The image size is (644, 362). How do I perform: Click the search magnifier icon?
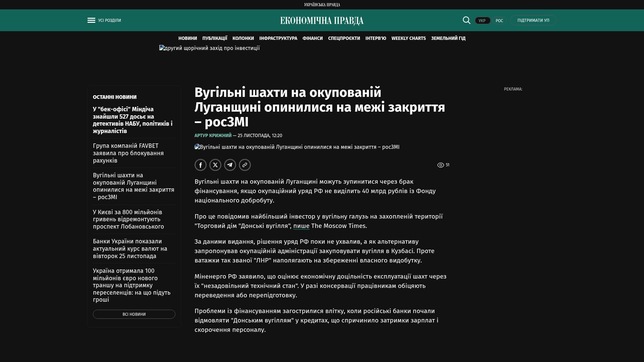point(467,20)
